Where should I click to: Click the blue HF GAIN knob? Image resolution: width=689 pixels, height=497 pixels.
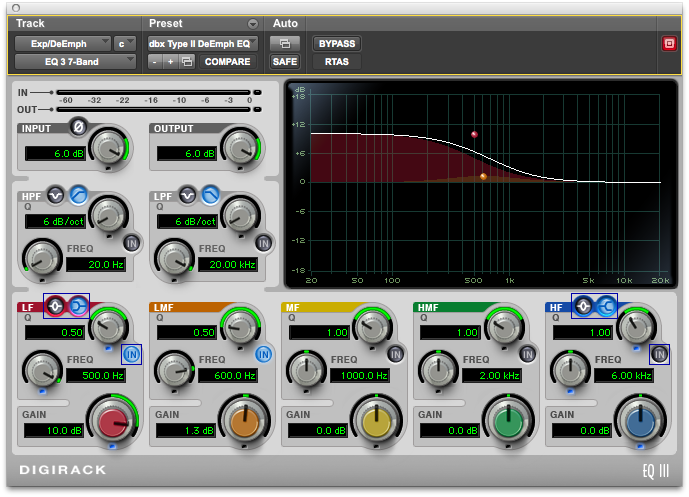[x=641, y=422]
